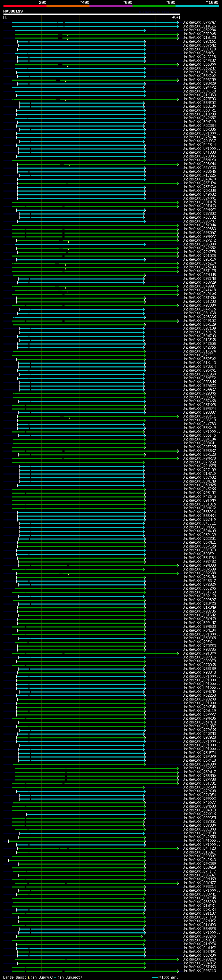This screenshot has height=980, width=222.
Task: Select the UniRef100_C0KJK4 label
Action: point(199,909)
